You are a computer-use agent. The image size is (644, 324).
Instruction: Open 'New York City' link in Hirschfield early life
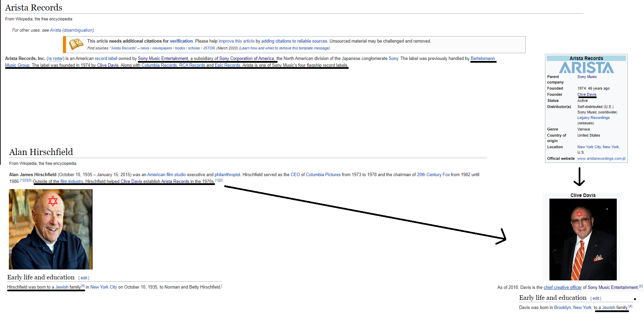[x=104, y=287]
